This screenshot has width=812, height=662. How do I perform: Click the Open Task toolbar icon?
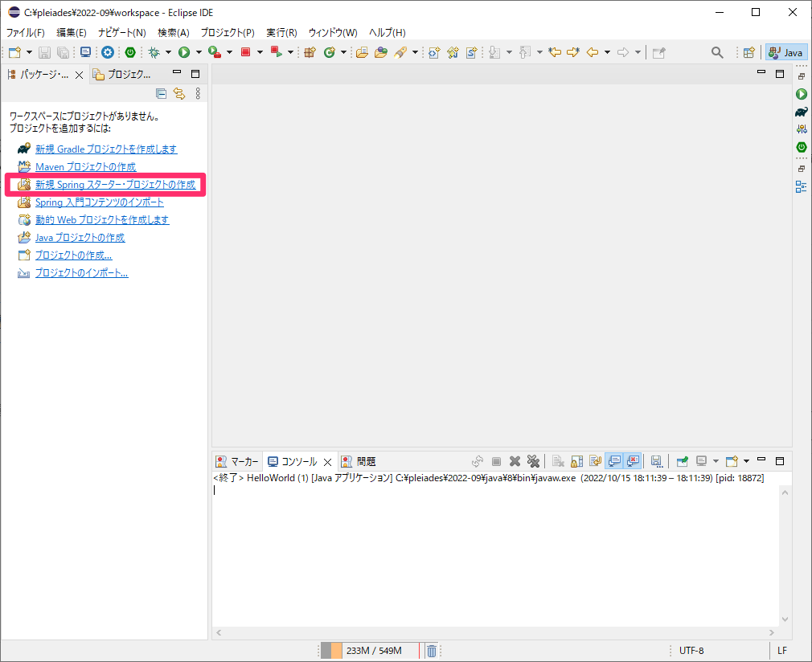pyautogui.click(x=381, y=52)
